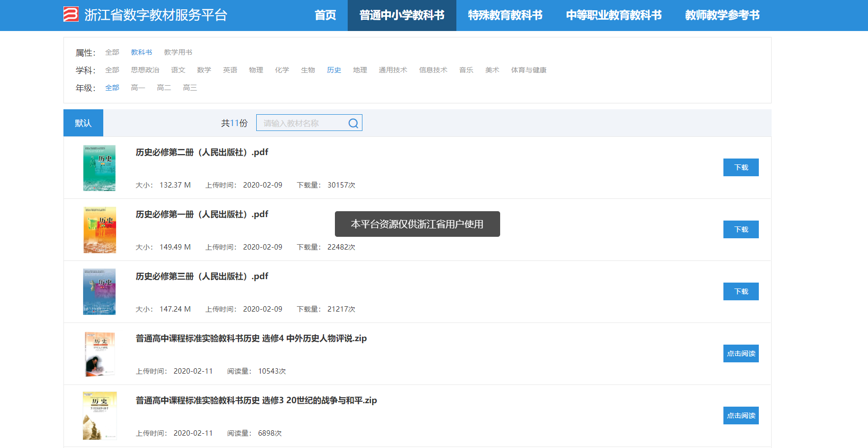The height and width of the screenshot is (448, 868).
Task: Choose subject 生物
Action: pos(308,70)
